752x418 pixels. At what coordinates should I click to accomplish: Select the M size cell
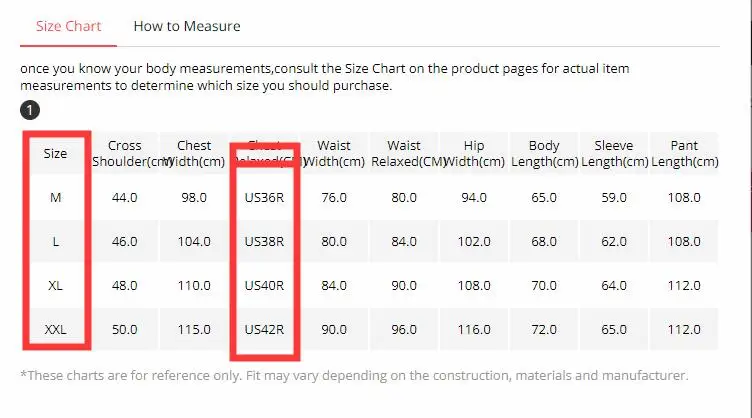click(x=55, y=197)
